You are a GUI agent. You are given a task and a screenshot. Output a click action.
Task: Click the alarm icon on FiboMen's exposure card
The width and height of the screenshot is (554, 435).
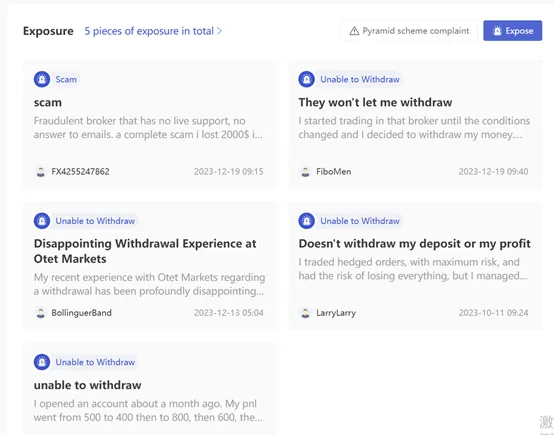coord(306,79)
